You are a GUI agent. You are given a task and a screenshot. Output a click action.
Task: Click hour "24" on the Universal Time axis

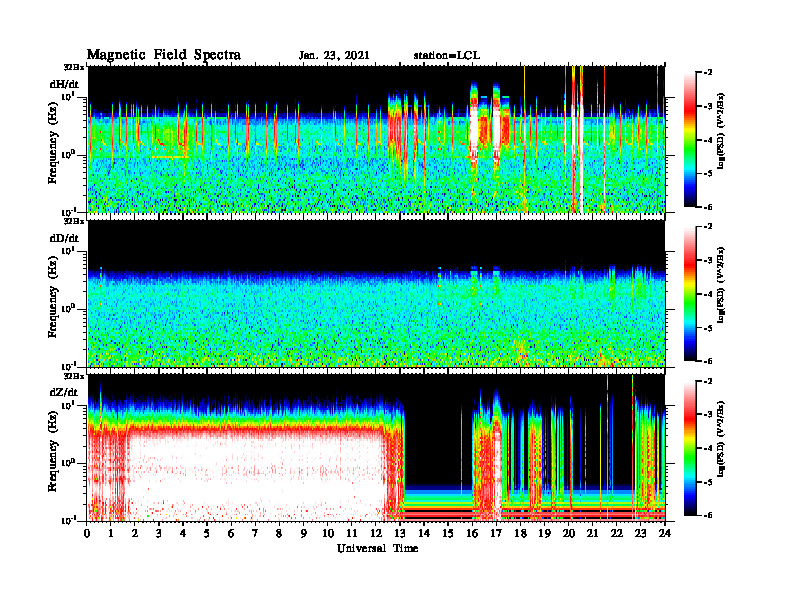tap(665, 533)
